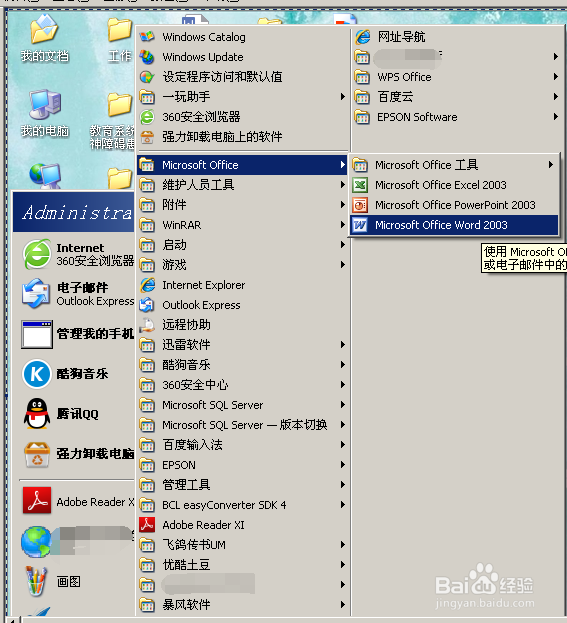Click 我的文档 desktop icon
This screenshot has width=567, height=623.
click(x=45, y=38)
